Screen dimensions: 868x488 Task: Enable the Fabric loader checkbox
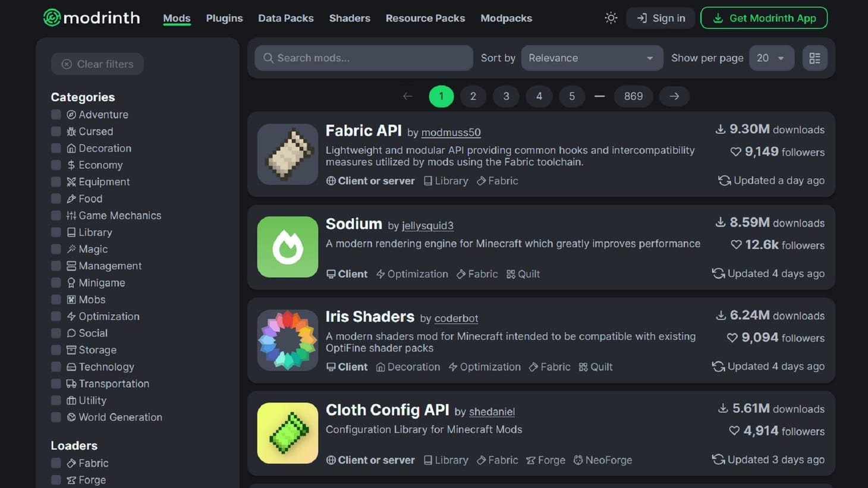point(56,463)
